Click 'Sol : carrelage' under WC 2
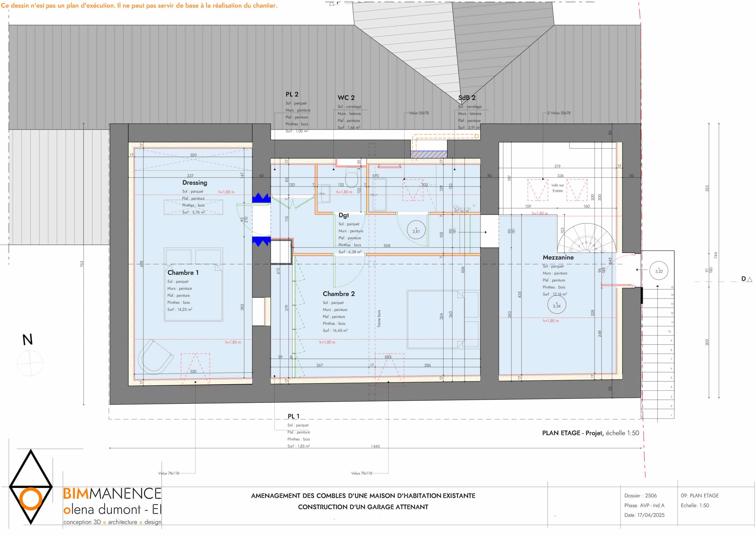Viewport: 756px width, 538px height. click(x=349, y=107)
